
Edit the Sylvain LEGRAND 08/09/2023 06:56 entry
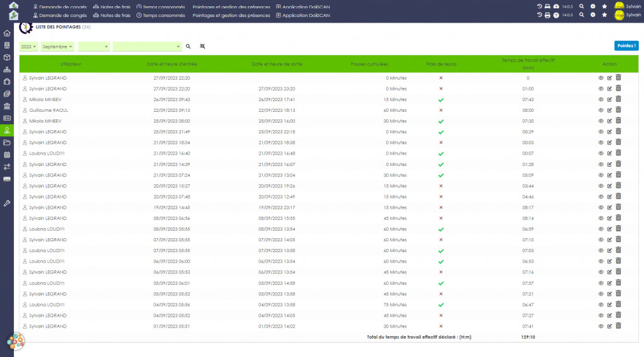609,218
